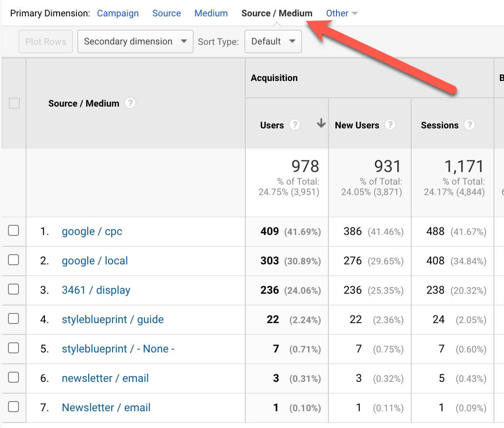Click total sessions value 1,171
The width and height of the screenshot is (504, 428).
(464, 167)
